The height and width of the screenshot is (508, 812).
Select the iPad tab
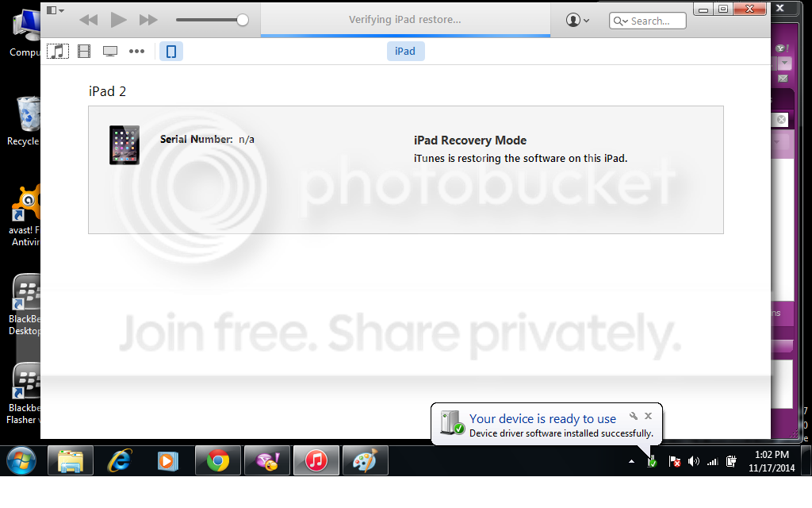click(x=405, y=52)
